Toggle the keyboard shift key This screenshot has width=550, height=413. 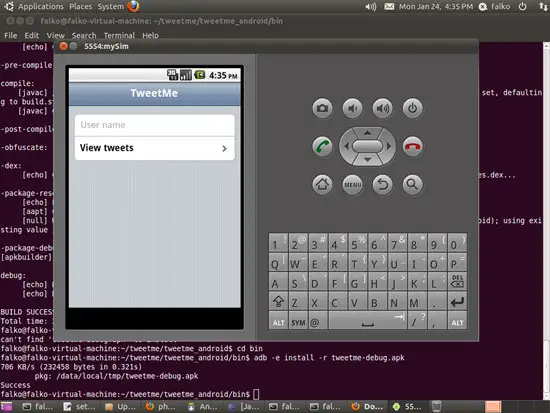pos(279,302)
